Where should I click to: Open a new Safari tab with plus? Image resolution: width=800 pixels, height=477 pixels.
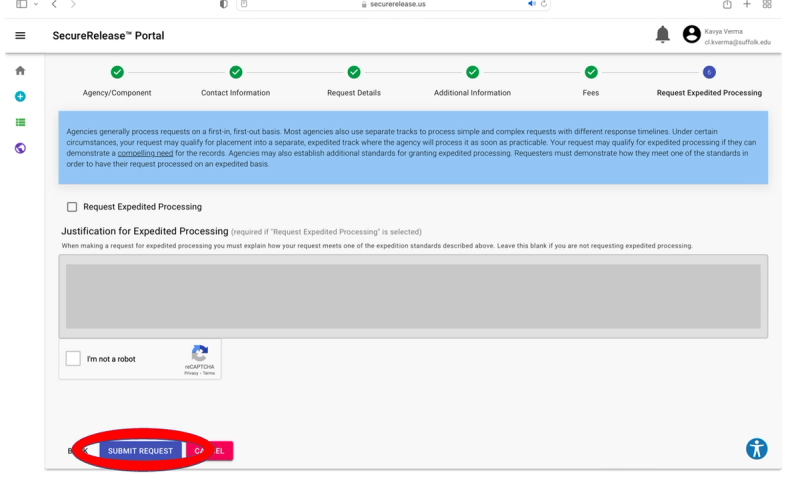(746, 5)
